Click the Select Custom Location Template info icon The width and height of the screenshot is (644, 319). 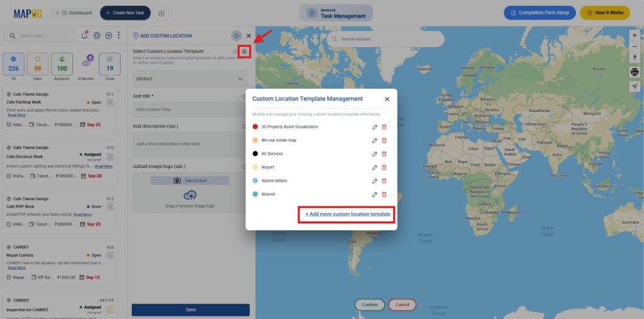[x=235, y=52]
